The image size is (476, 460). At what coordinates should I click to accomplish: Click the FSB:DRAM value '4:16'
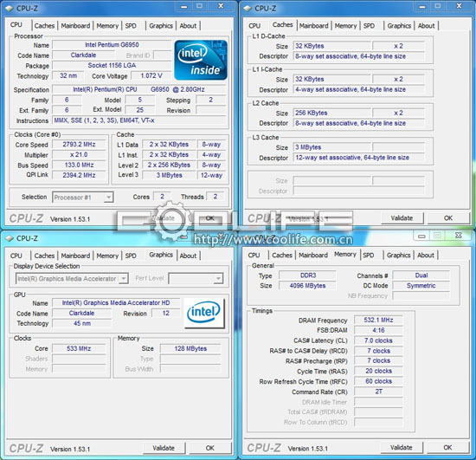coord(378,330)
